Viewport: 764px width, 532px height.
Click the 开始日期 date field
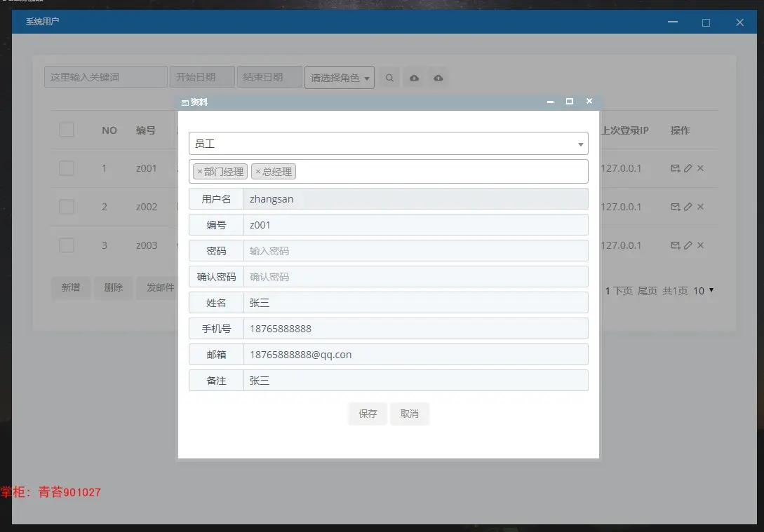click(x=202, y=77)
